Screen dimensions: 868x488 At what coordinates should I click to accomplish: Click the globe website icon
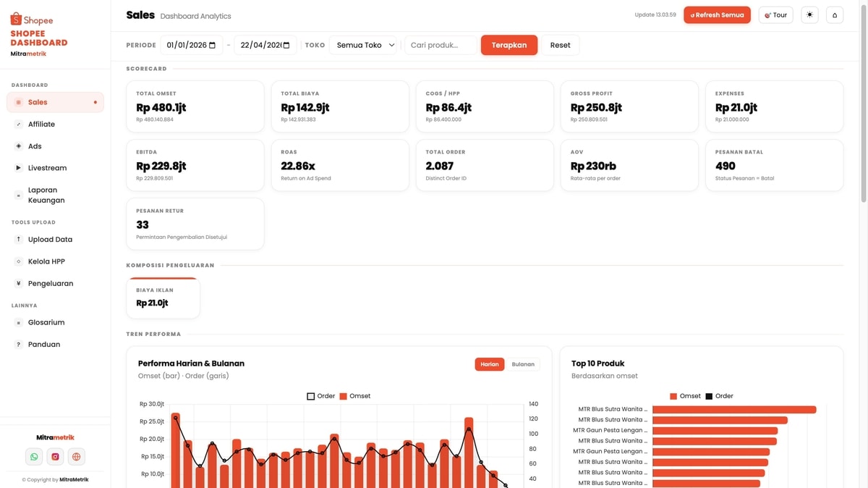(x=77, y=457)
